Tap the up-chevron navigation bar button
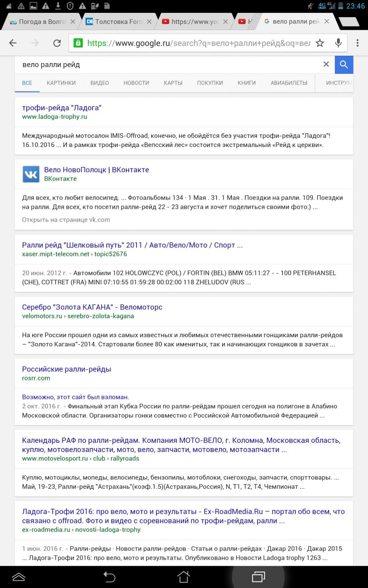 tap(18, 577)
